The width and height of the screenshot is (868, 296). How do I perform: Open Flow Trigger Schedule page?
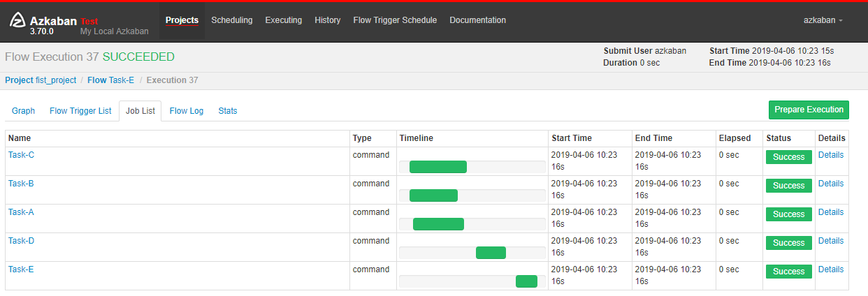(x=395, y=20)
